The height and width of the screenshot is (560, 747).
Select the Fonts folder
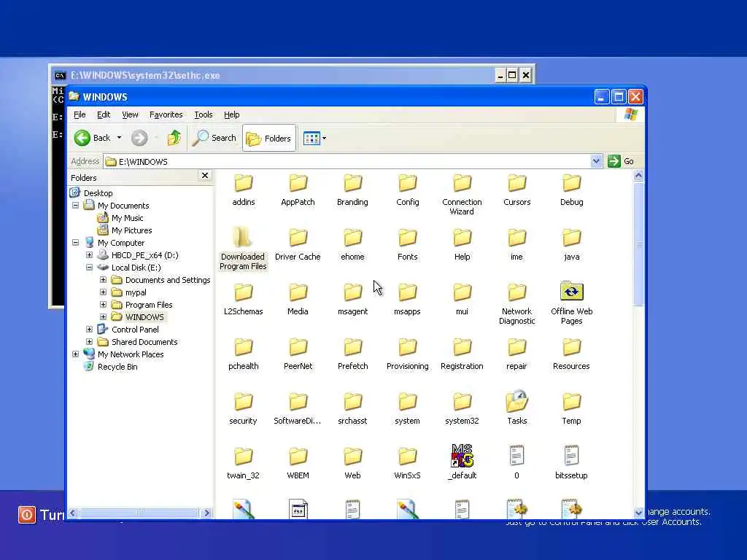tap(407, 244)
